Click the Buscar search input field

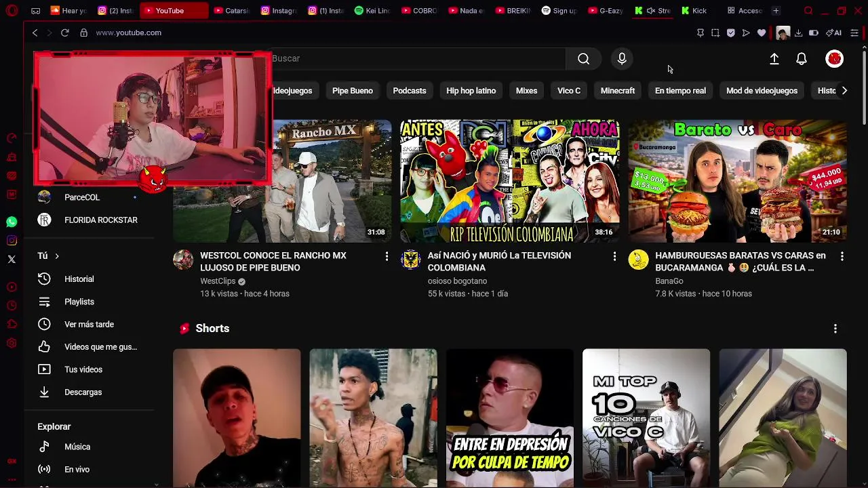pos(418,59)
